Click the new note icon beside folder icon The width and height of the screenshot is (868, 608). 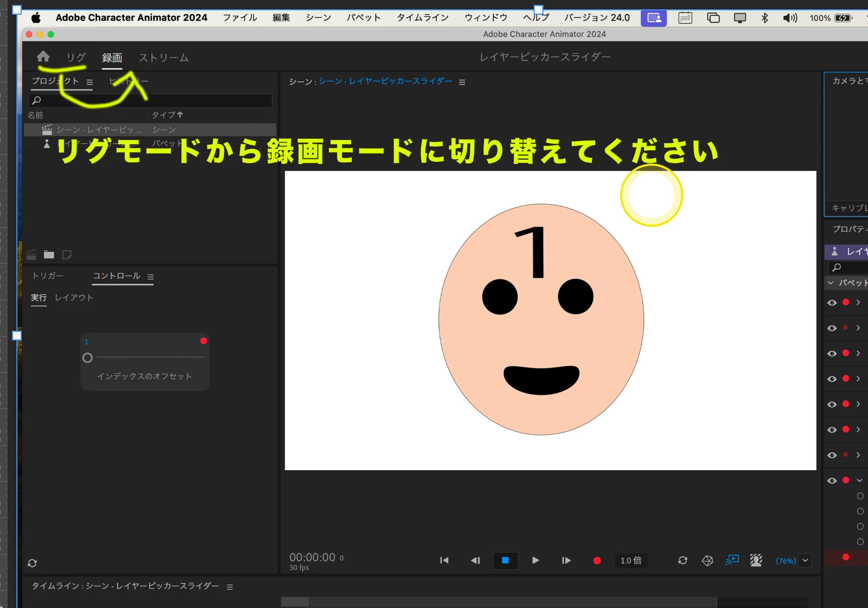[67, 254]
